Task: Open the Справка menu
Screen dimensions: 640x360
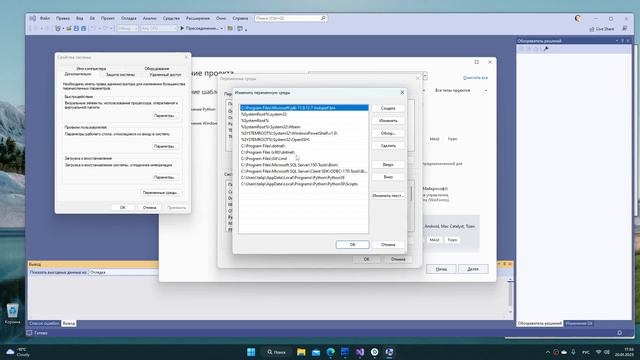Action: (x=240, y=18)
